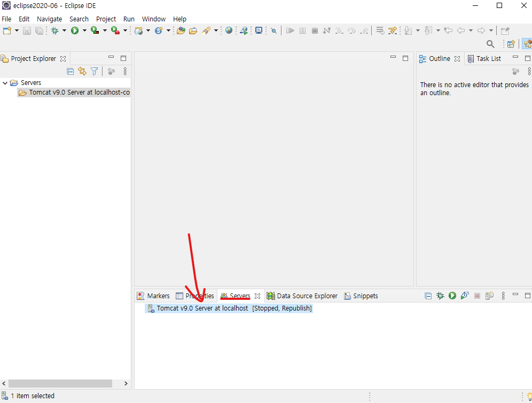Open the Back history dropdown arrow

471,30
